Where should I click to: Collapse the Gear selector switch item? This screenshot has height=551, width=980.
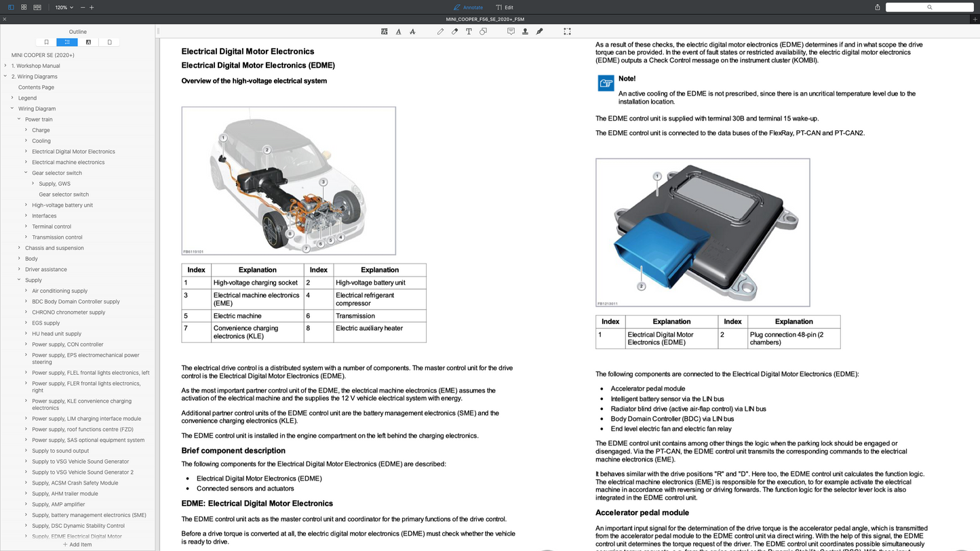26,173
